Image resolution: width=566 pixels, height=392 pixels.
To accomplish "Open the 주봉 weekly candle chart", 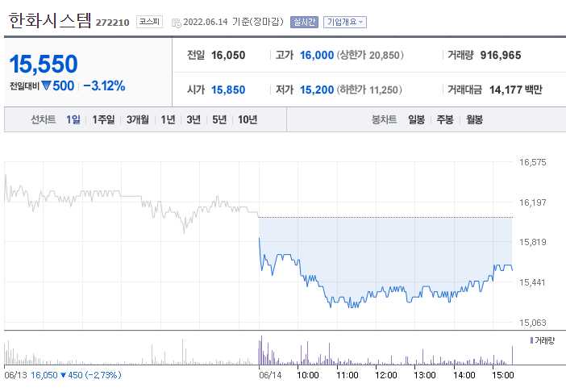I will pyautogui.click(x=445, y=119).
